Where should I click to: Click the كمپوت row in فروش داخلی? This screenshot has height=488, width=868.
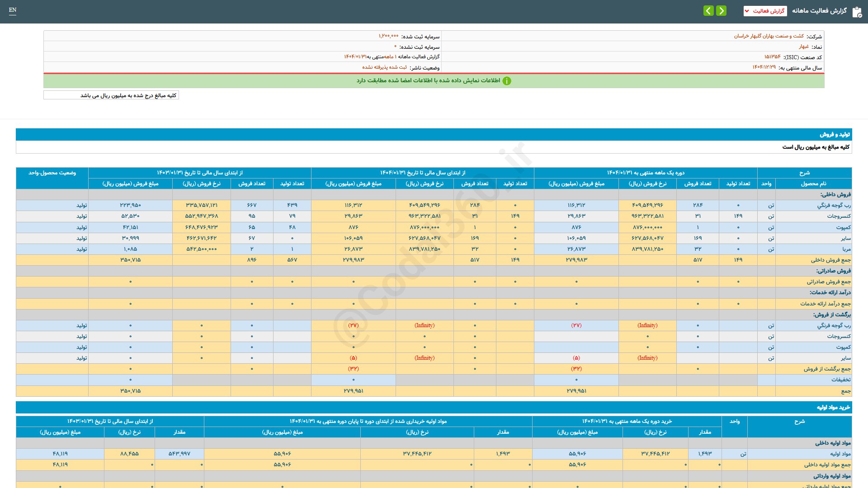click(843, 227)
